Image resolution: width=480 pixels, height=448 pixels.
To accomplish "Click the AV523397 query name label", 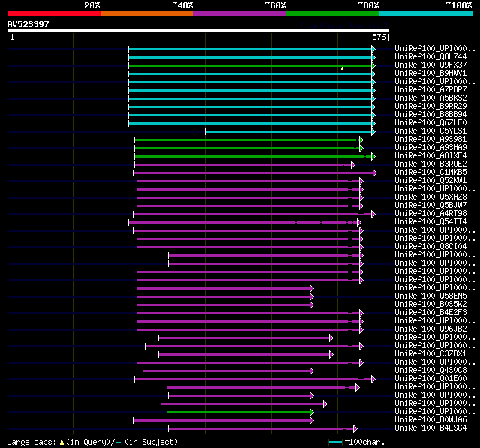I will [28, 24].
